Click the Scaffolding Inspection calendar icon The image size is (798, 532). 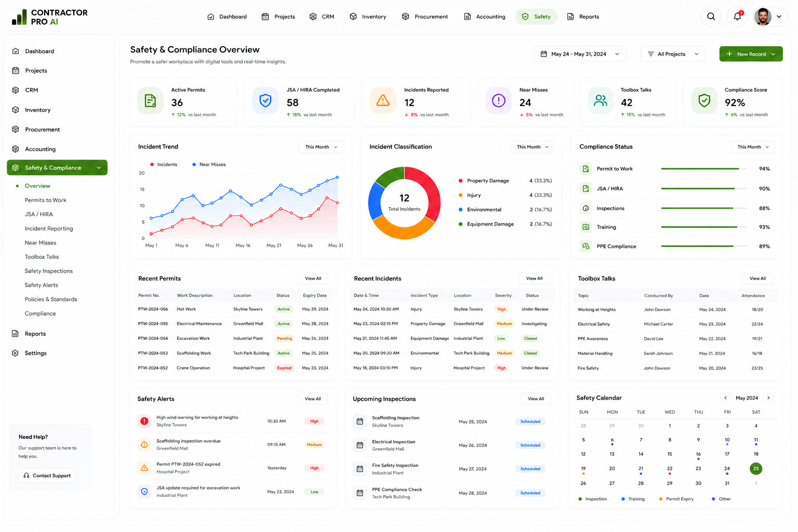[x=360, y=421]
